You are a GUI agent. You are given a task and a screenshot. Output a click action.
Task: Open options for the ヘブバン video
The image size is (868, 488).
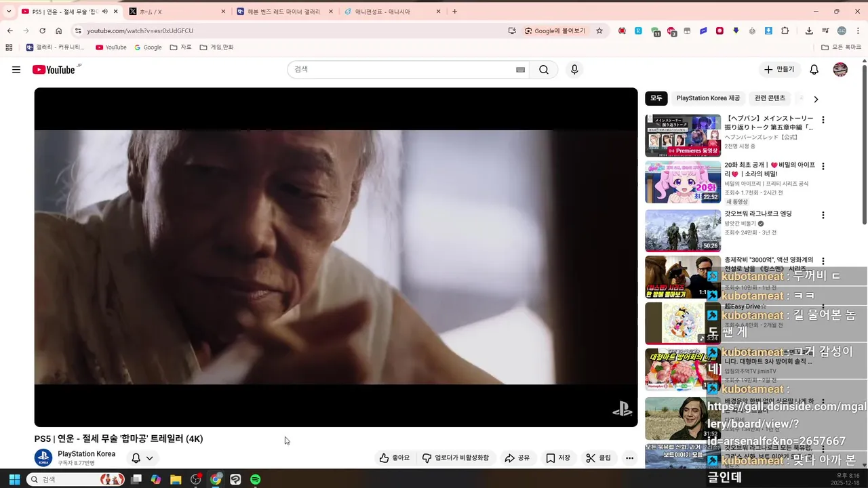click(x=823, y=120)
